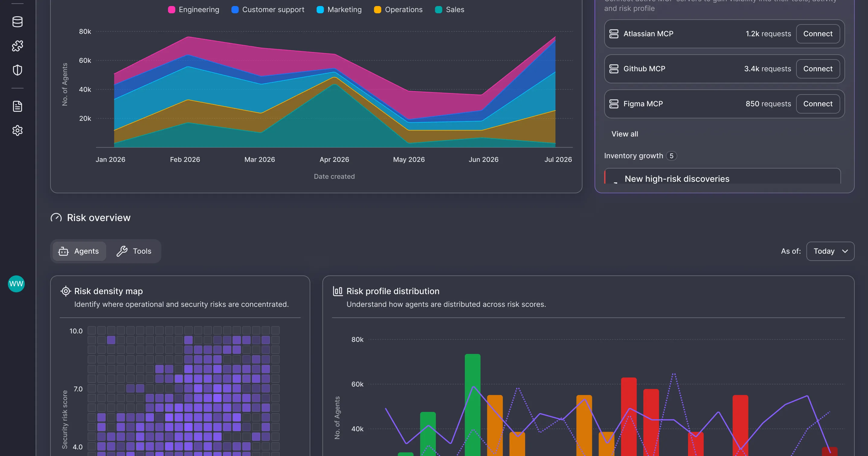Open the puzzle-piece integrations sidebar icon
The height and width of the screenshot is (456, 868).
(18, 46)
